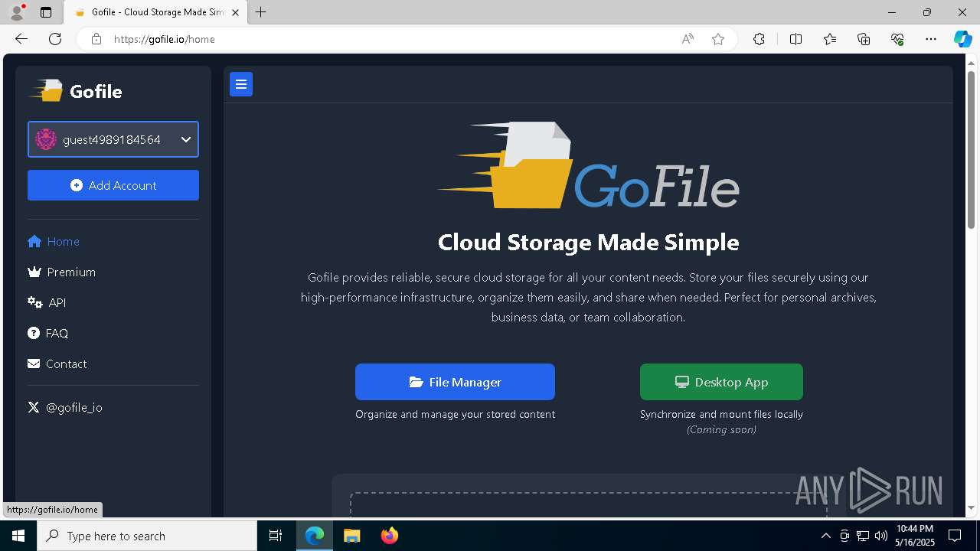Click the taskbar search box
The height and width of the screenshot is (551, 980).
[147, 536]
